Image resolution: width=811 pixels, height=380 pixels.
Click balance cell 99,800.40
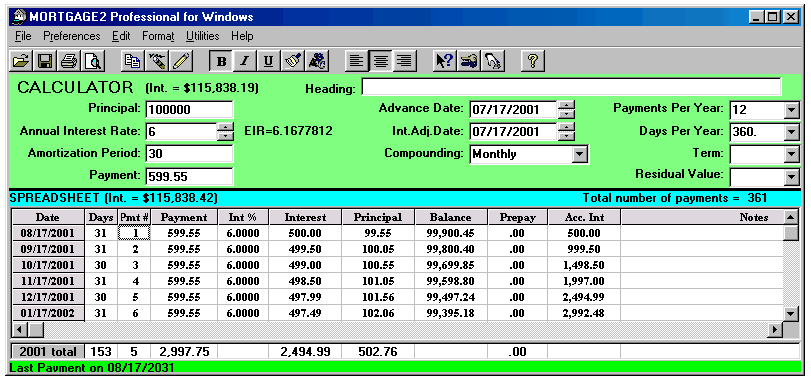pos(450,249)
